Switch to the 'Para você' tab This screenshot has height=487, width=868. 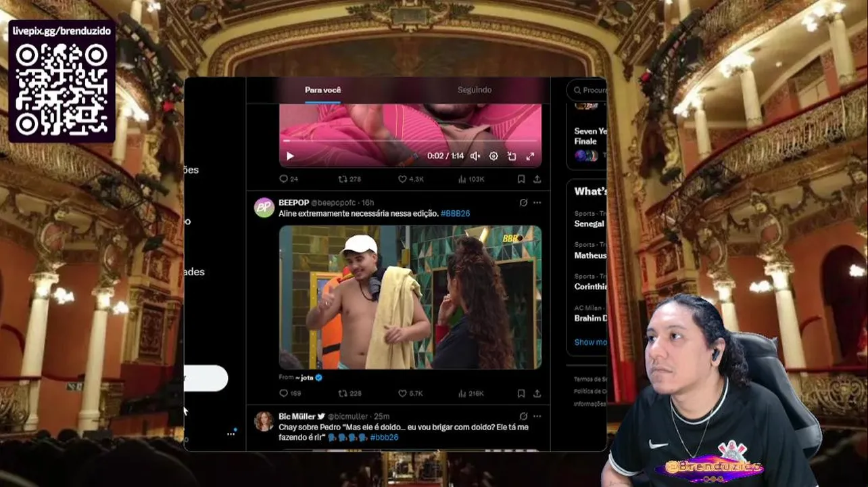[x=322, y=90]
